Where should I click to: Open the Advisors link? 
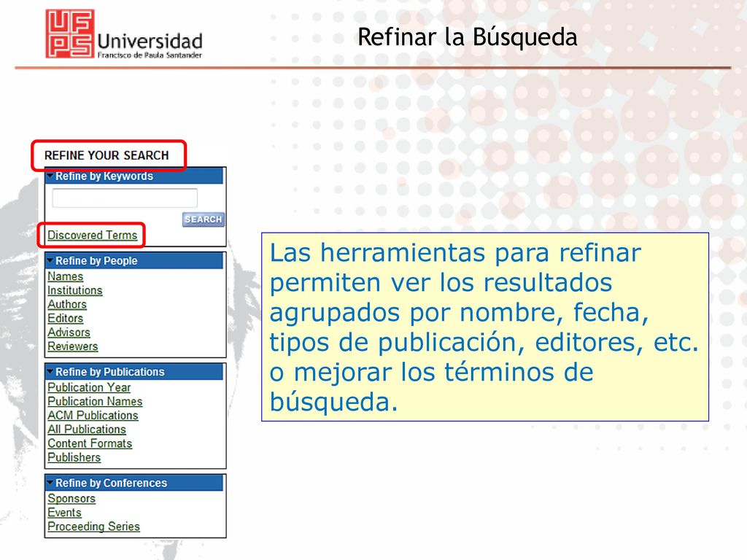pyautogui.click(x=69, y=332)
